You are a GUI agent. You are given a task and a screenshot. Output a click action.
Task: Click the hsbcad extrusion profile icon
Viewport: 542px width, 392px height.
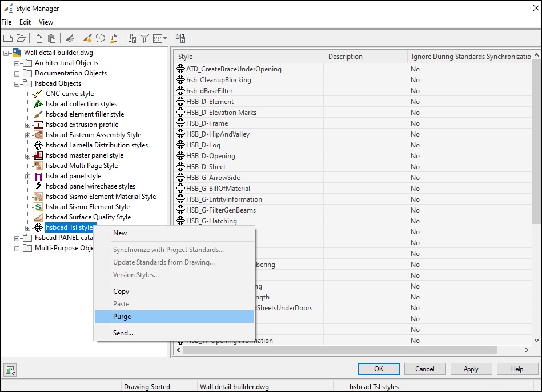(x=38, y=125)
